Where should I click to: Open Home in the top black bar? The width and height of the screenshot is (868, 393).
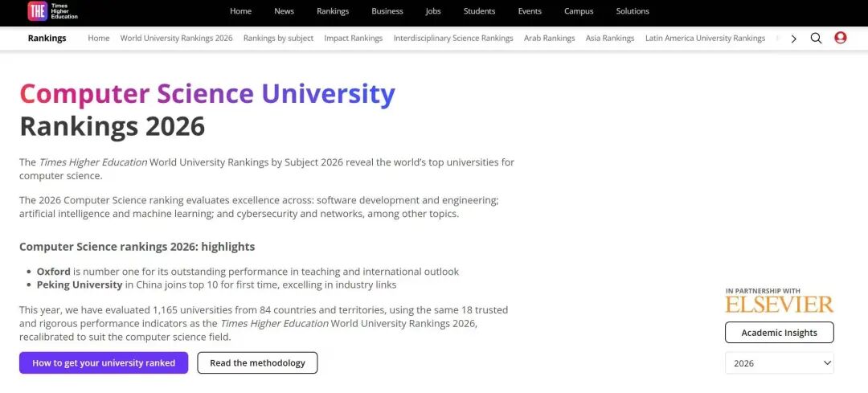tap(240, 11)
